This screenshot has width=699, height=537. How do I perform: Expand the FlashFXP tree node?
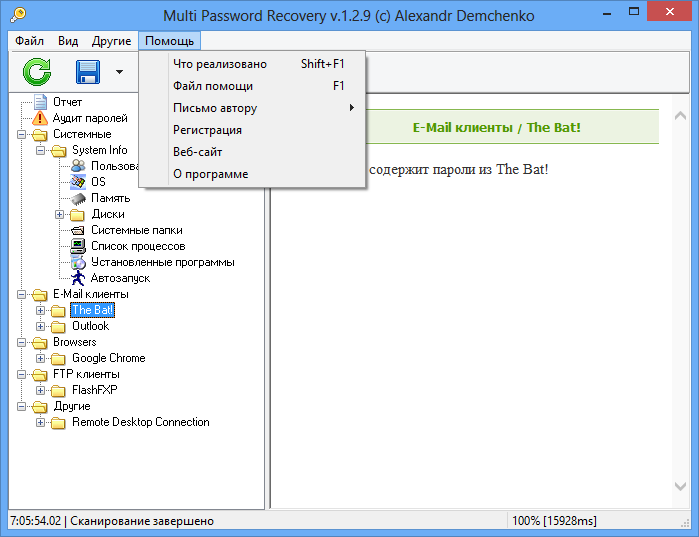tap(41, 390)
